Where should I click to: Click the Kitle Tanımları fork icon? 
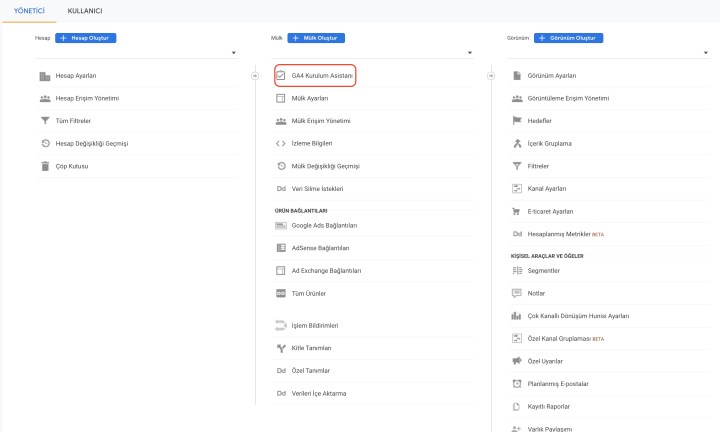(x=281, y=348)
